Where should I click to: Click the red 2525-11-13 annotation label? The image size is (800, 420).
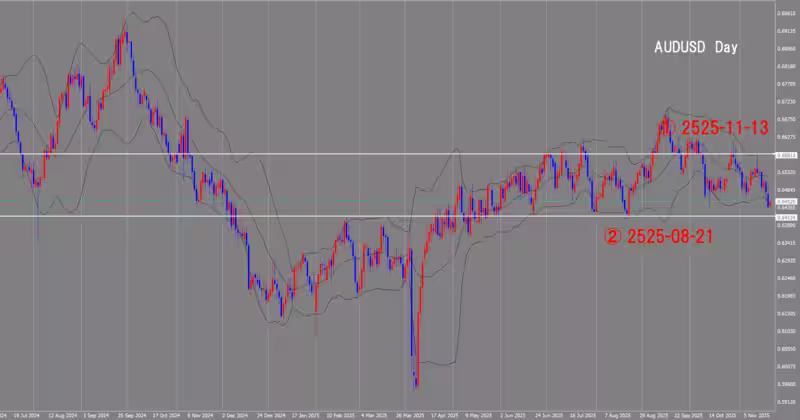723,127
